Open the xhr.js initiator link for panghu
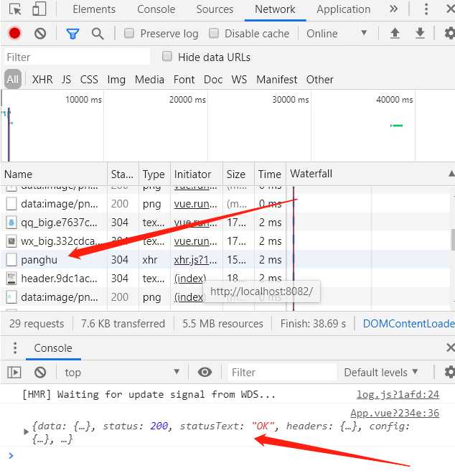 195,260
